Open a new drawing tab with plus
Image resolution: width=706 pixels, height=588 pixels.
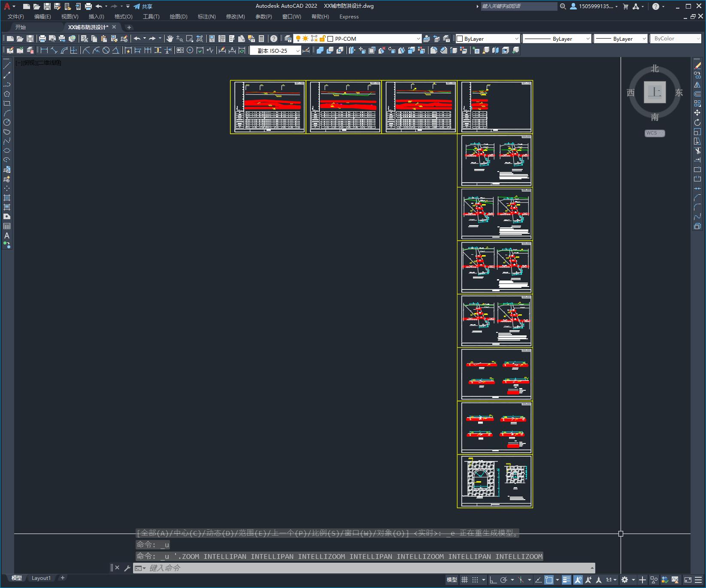coord(129,27)
